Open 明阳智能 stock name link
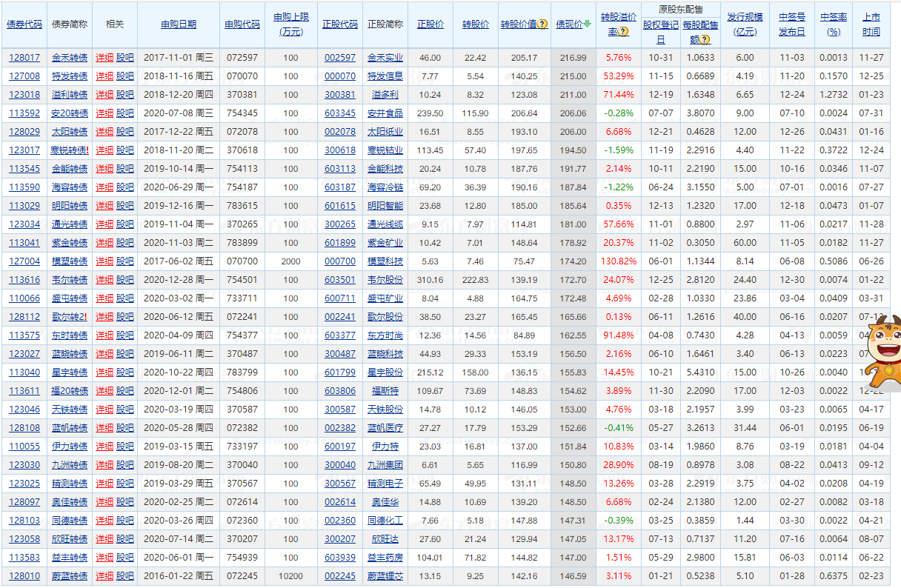This screenshot has height=588, width=901. coord(385,206)
